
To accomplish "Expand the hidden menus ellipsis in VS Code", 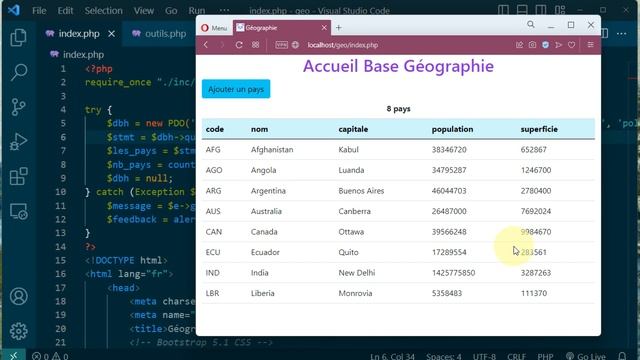I will click(224, 11).
